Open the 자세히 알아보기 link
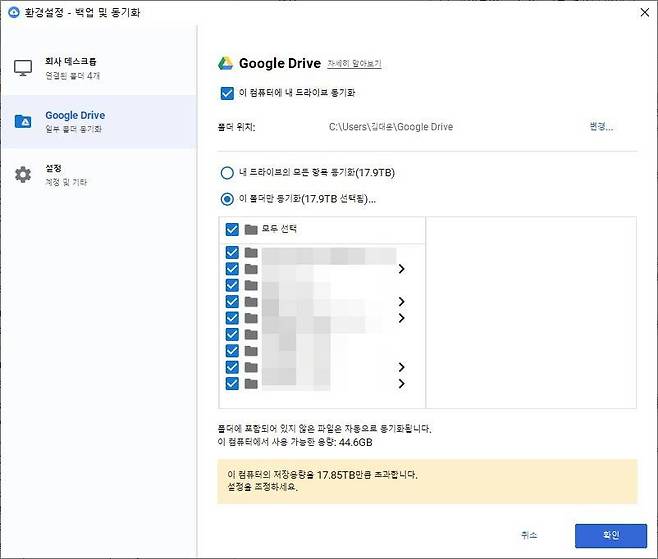 pyautogui.click(x=354, y=64)
